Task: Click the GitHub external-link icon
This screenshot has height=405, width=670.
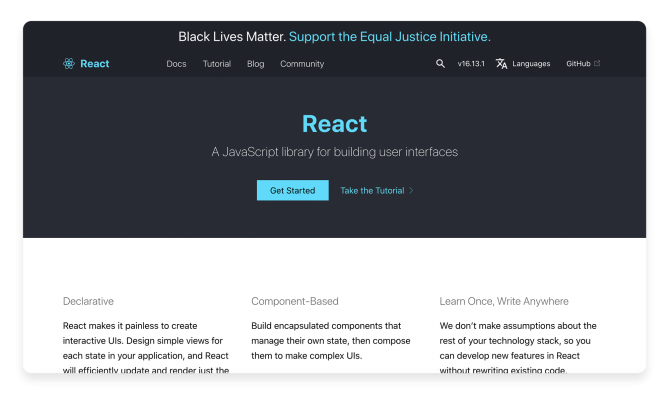Action: pyautogui.click(x=597, y=63)
